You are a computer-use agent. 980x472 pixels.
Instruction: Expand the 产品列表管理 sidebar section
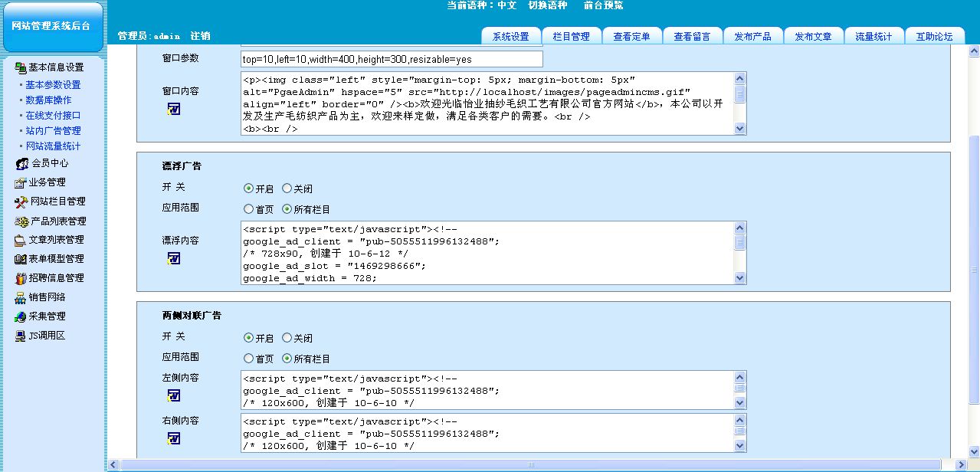[x=57, y=221]
